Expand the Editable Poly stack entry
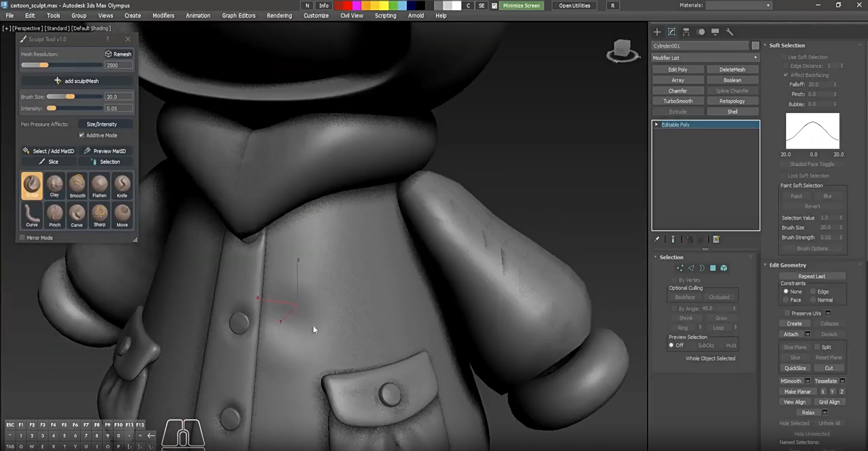Screen dimensions: 868x451 coord(656,124)
